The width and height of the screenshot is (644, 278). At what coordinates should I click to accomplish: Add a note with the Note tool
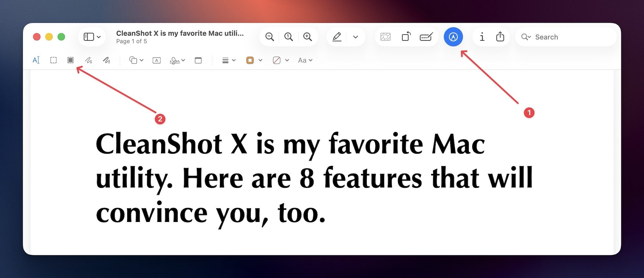pos(198,60)
